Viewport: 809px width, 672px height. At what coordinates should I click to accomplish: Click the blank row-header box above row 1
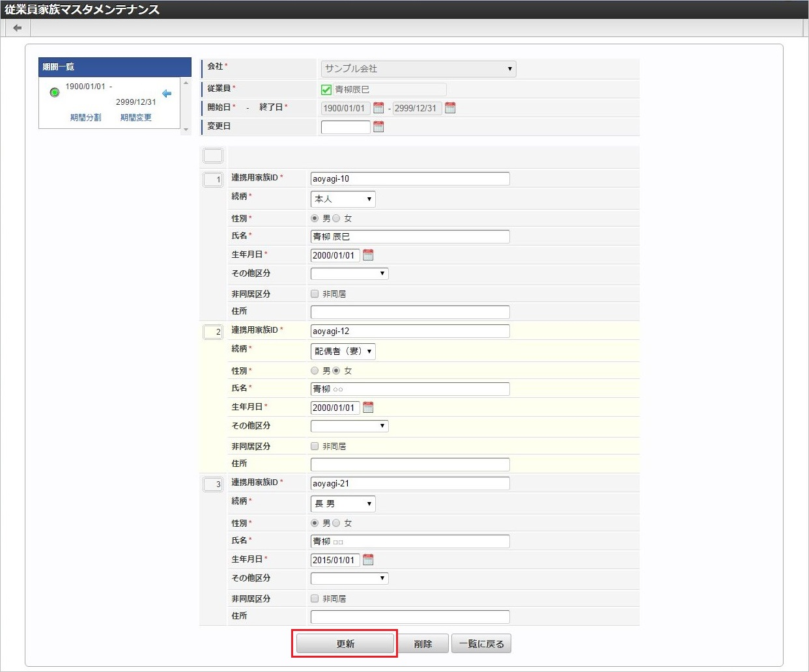coord(213,156)
